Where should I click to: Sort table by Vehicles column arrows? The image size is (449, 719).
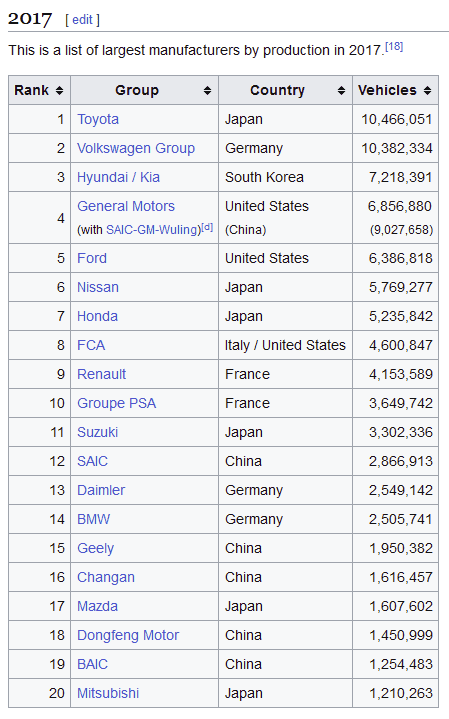(x=427, y=91)
